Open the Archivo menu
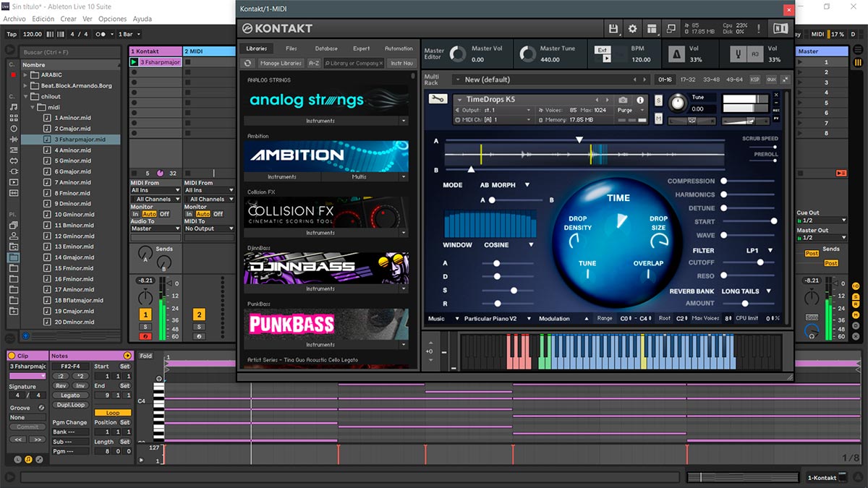The image size is (868, 488). coord(14,19)
